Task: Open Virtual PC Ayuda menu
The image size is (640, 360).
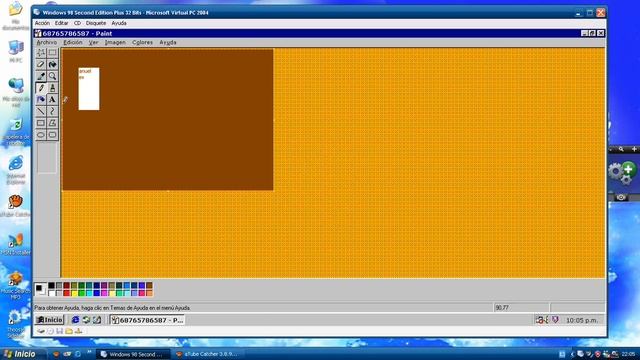Action: click(119, 23)
